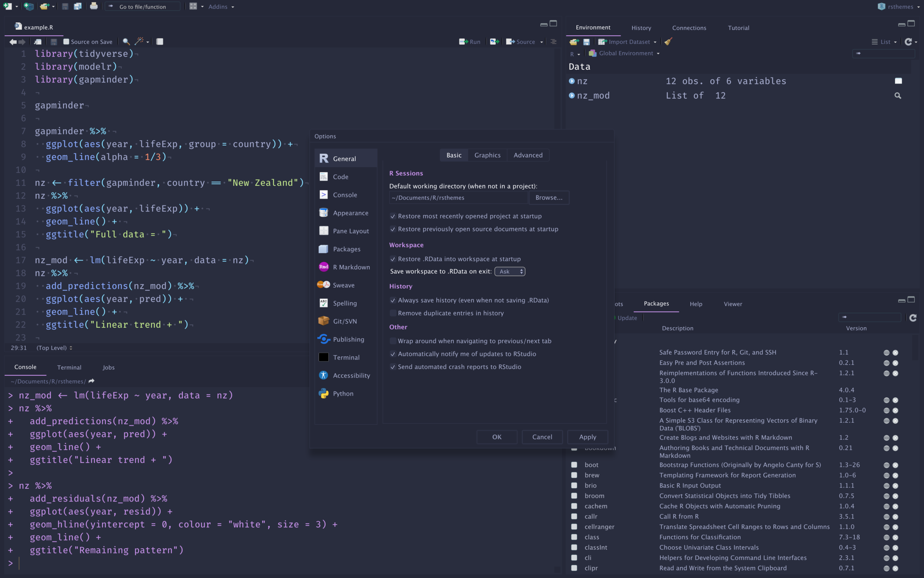Click the Browse button for working directory
The image size is (924, 578).
549,197
